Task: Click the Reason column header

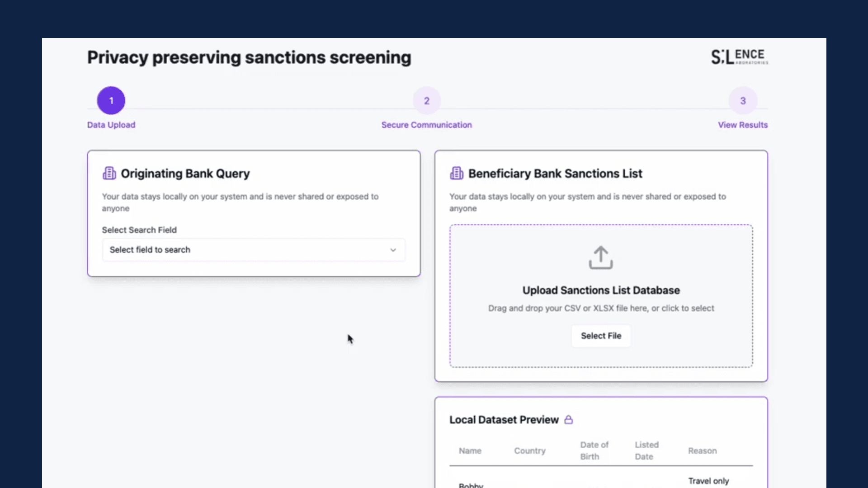Action: 702,450
